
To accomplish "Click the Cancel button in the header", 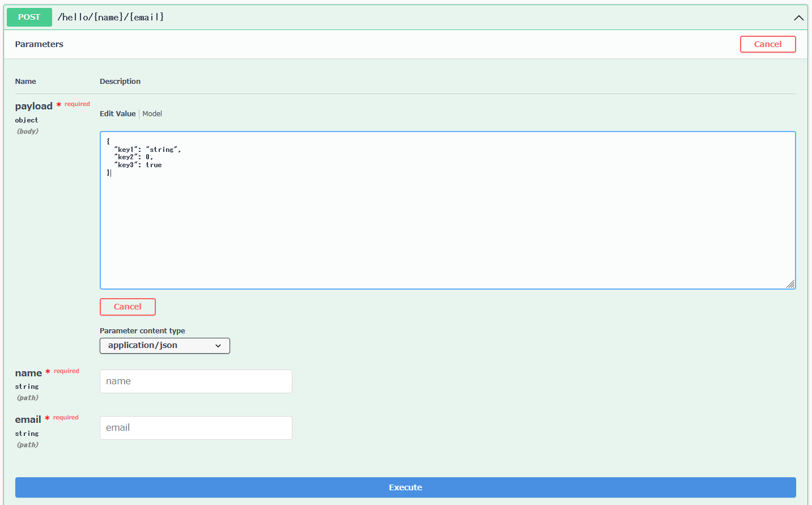I will pos(768,44).
